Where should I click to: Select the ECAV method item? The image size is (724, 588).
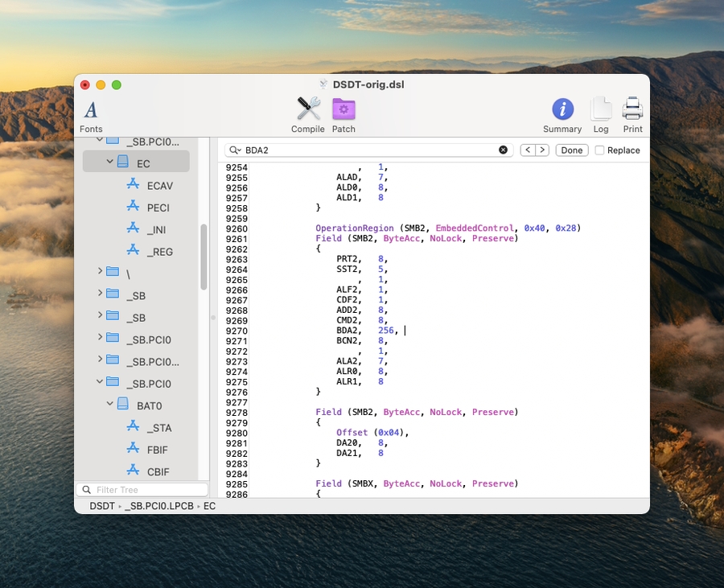(x=159, y=186)
